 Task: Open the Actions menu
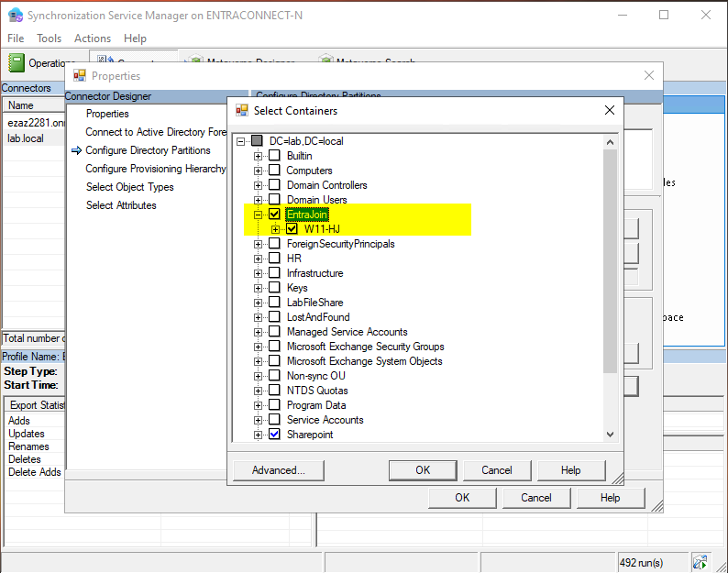click(93, 39)
